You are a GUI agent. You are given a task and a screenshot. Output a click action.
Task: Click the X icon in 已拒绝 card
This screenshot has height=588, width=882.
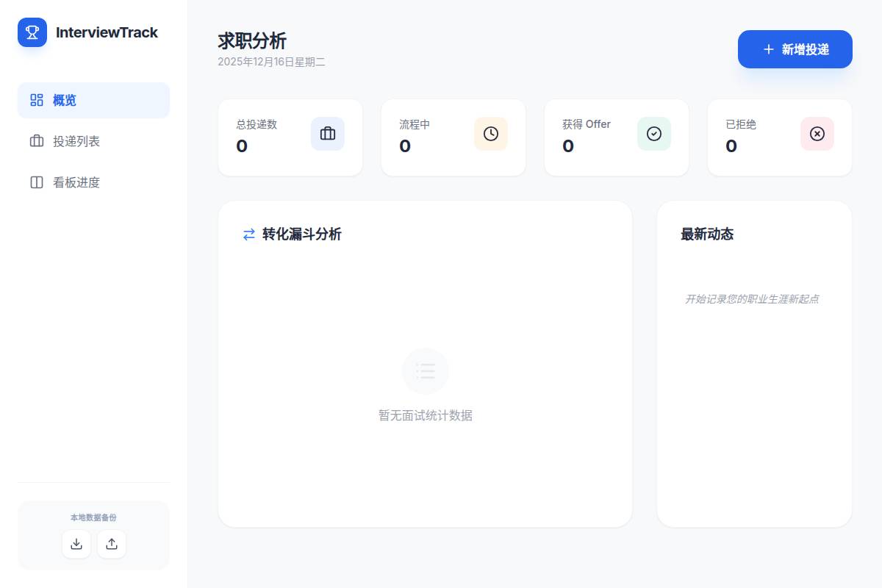pyautogui.click(x=817, y=134)
